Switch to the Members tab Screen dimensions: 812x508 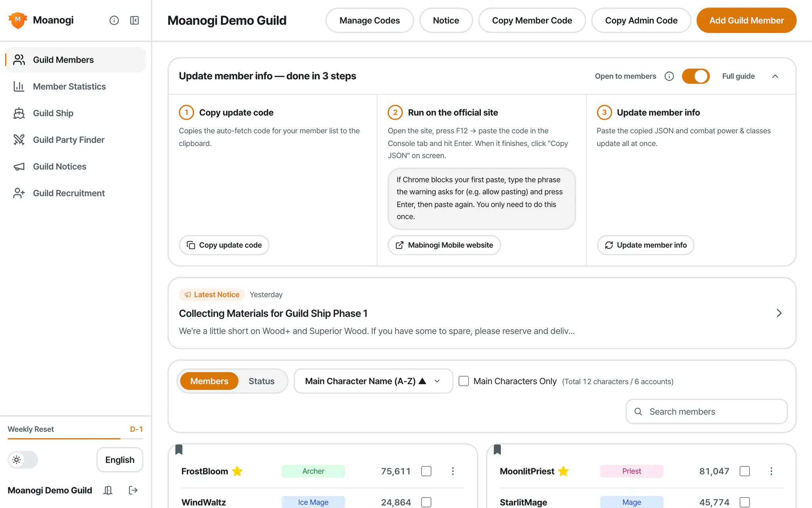[x=209, y=381]
